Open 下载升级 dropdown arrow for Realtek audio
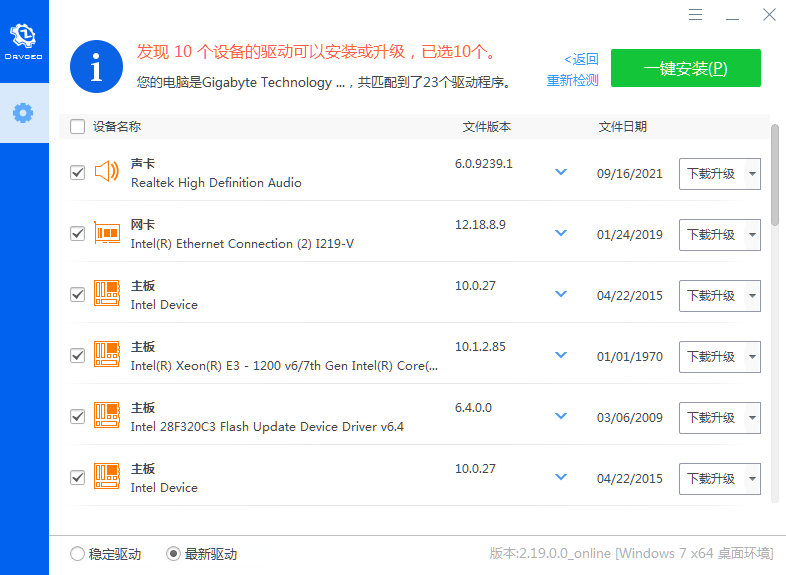The height and width of the screenshot is (575, 786). [x=752, y=174]
